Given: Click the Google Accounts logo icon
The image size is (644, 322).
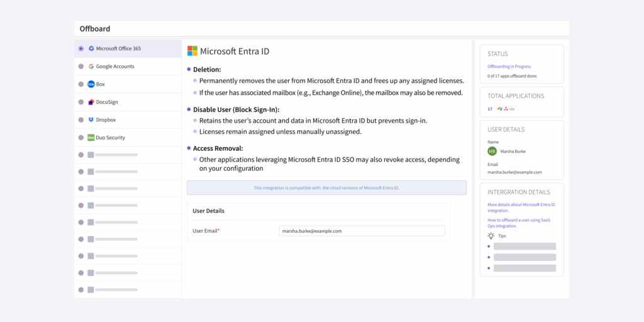Looking at the screenshot, I should click(91, 66).
